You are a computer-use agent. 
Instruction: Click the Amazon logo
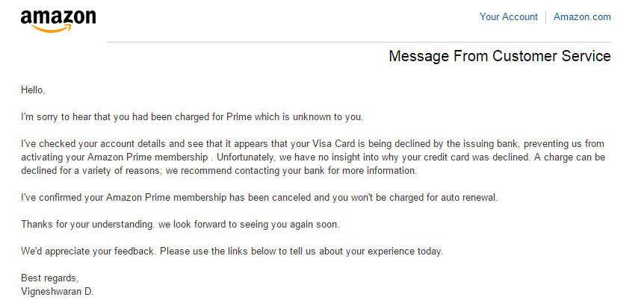click(58, 21)
